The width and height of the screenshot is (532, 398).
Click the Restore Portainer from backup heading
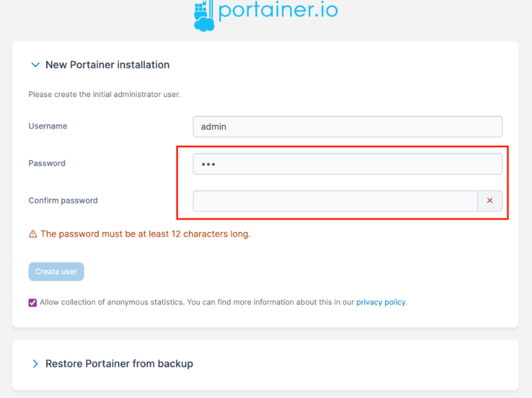click(119, 364)
